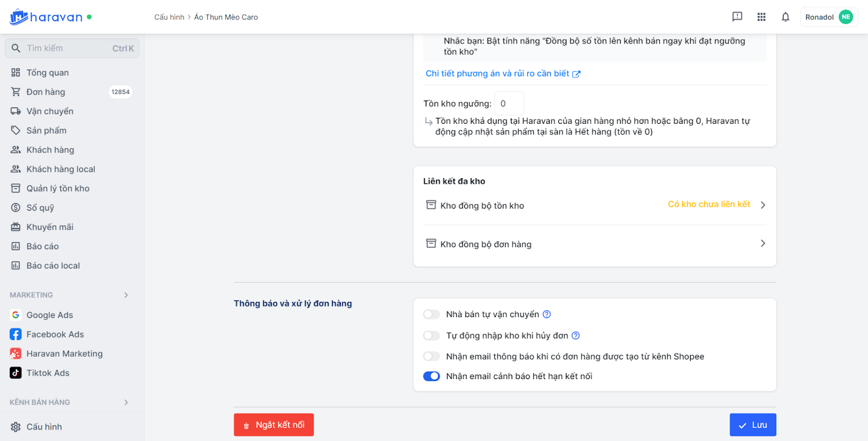Click help icon beside Nhà bán tự vận chuyển

coord(547,314)
